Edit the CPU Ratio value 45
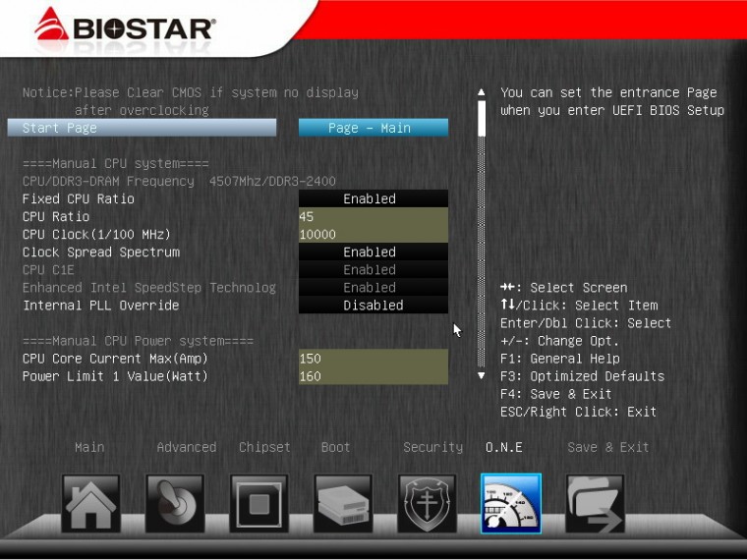This screenshot has width=747, height=560. (x=373, y=216)
